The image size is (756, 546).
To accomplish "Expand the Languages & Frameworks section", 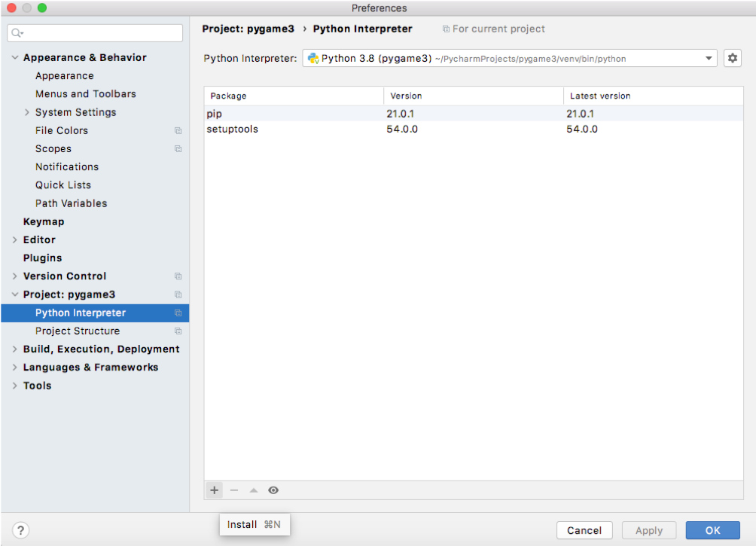I will click(x=15, y=368).
